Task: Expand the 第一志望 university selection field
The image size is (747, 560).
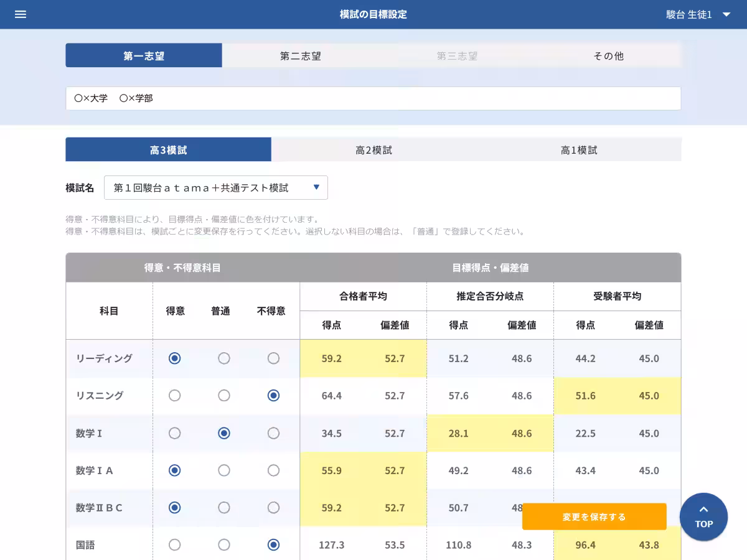Action: pyautogui.click(x=374, y=98)
